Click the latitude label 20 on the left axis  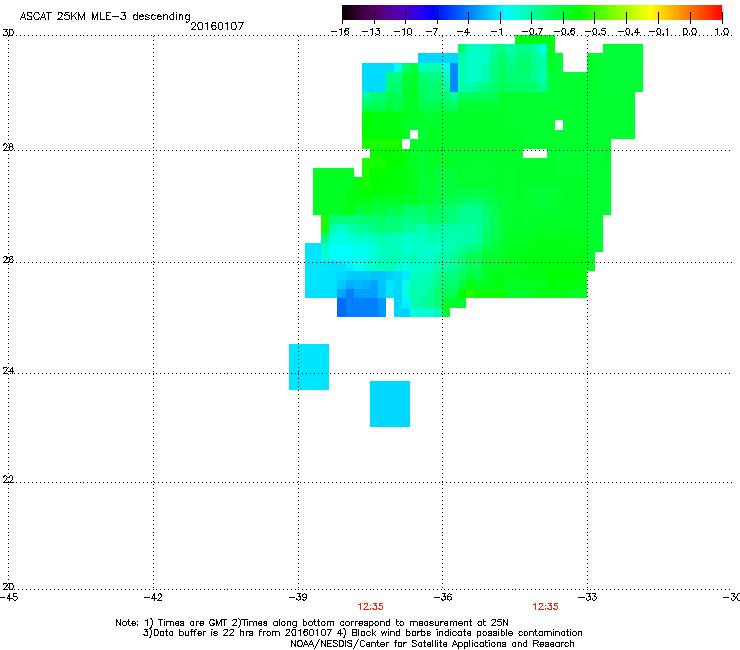8,586
